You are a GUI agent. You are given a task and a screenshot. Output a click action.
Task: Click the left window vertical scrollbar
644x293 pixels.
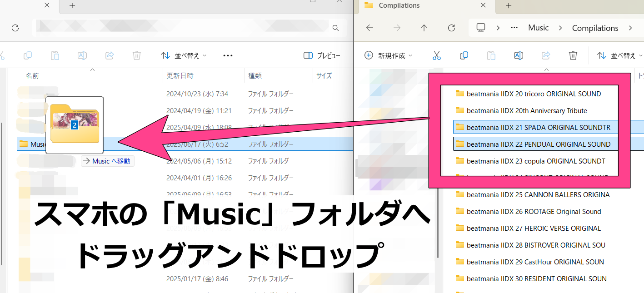(2, 193)
